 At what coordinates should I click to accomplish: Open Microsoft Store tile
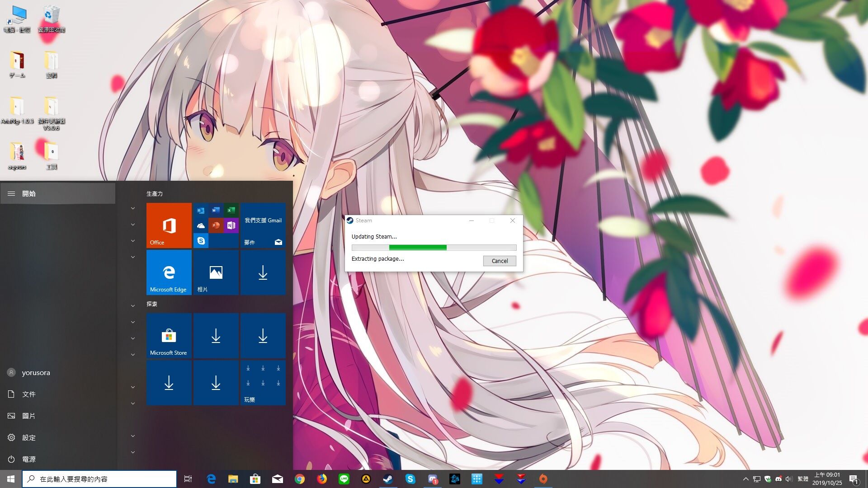(x=169, y=336)
